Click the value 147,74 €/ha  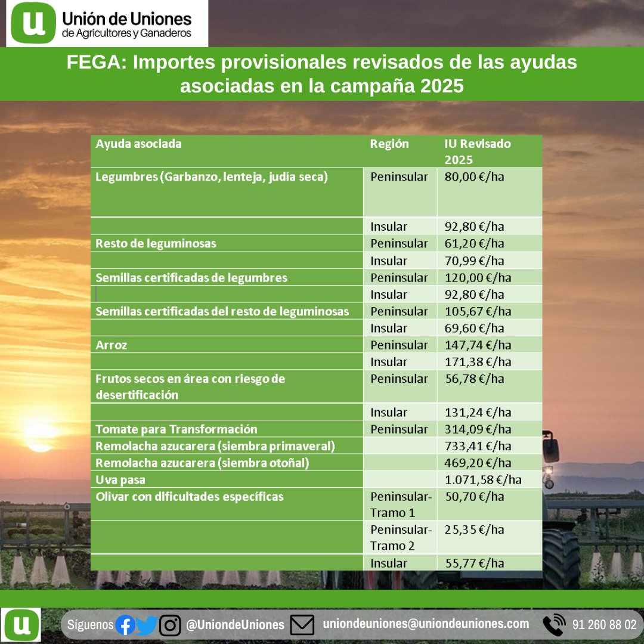coord(478,345)
